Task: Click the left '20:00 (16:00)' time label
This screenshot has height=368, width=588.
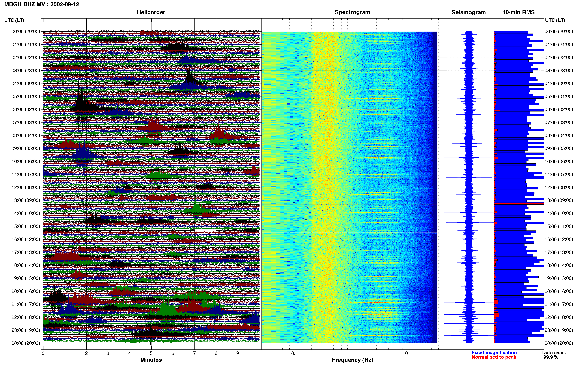Action: click(x=26, y=291)
